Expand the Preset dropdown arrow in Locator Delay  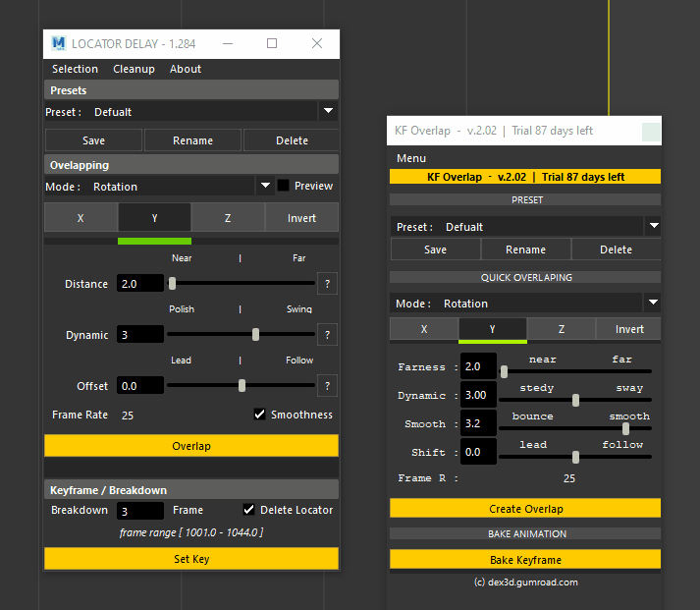tap(328, 111)
